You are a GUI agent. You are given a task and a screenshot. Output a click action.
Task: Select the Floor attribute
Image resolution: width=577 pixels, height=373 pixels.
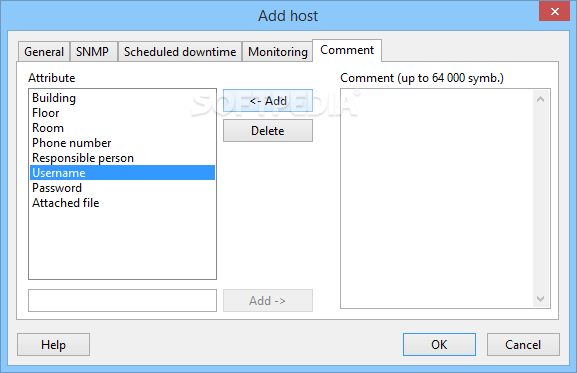(122, 113)
